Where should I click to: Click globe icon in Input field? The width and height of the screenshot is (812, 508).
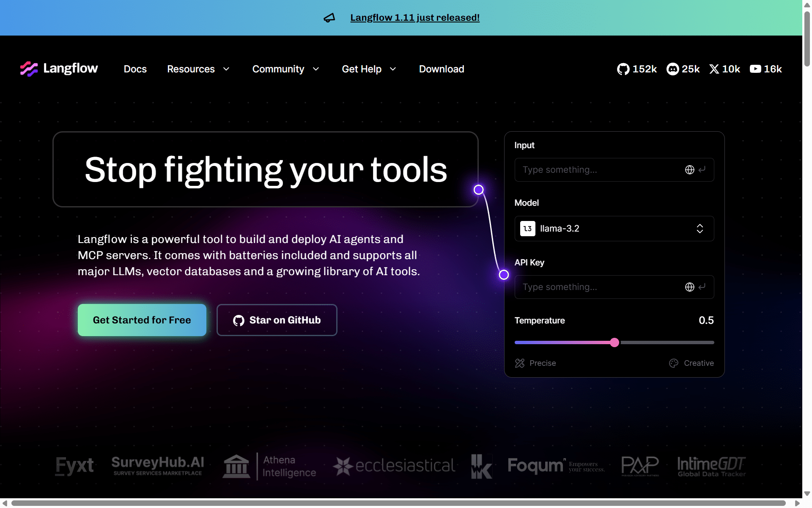coord(689,170)
